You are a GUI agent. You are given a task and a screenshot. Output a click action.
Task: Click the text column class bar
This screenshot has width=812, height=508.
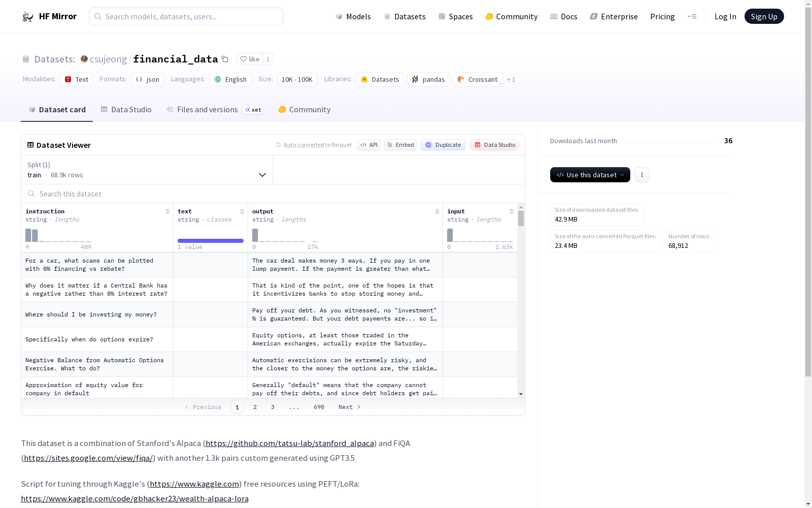(x=211, y=241)
